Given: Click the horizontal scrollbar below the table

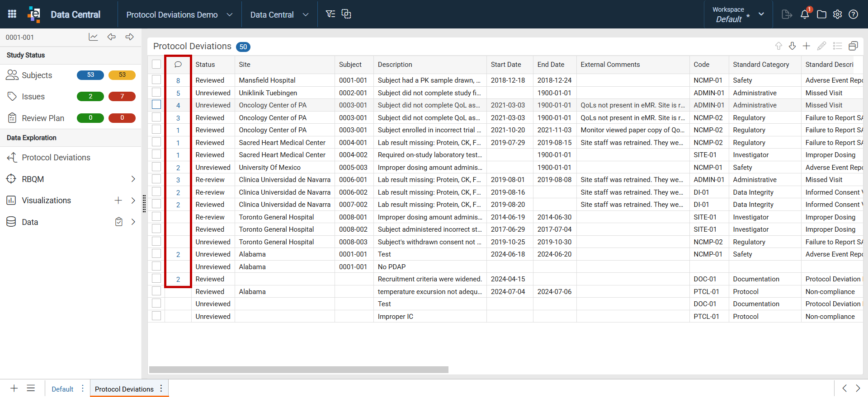Looking at the screenshot, I should (298, 369).
